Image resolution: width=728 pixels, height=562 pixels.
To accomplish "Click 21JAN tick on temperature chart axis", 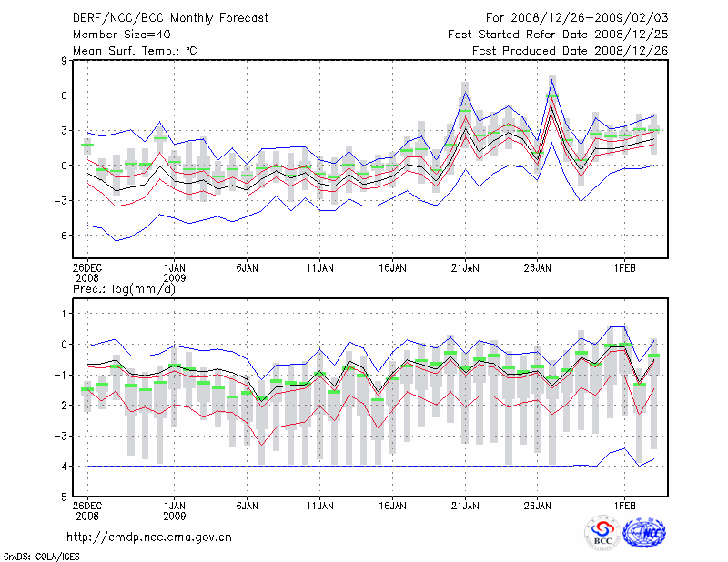I will pos(465,268).
